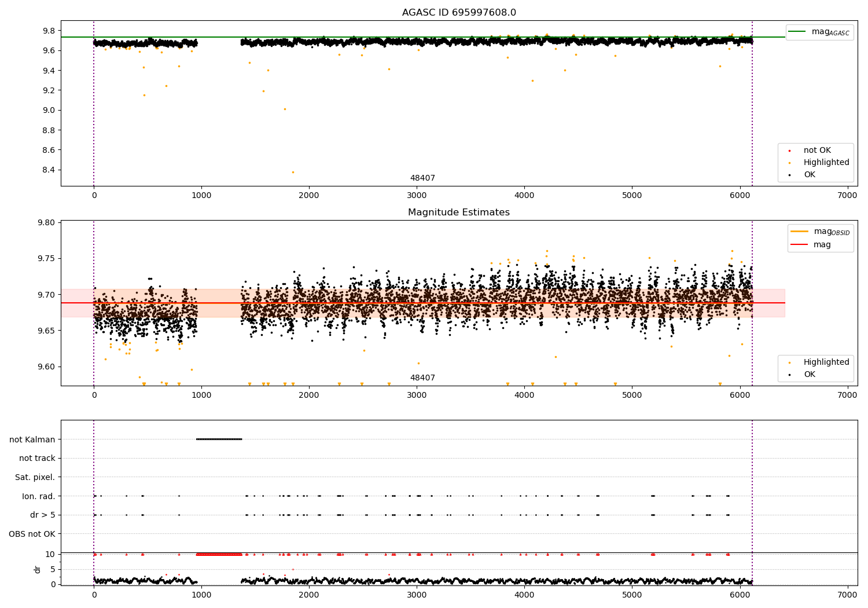The image size is (868, 608).
Task: Click the black not Kalman flag bar
Action: pos(219,439)
